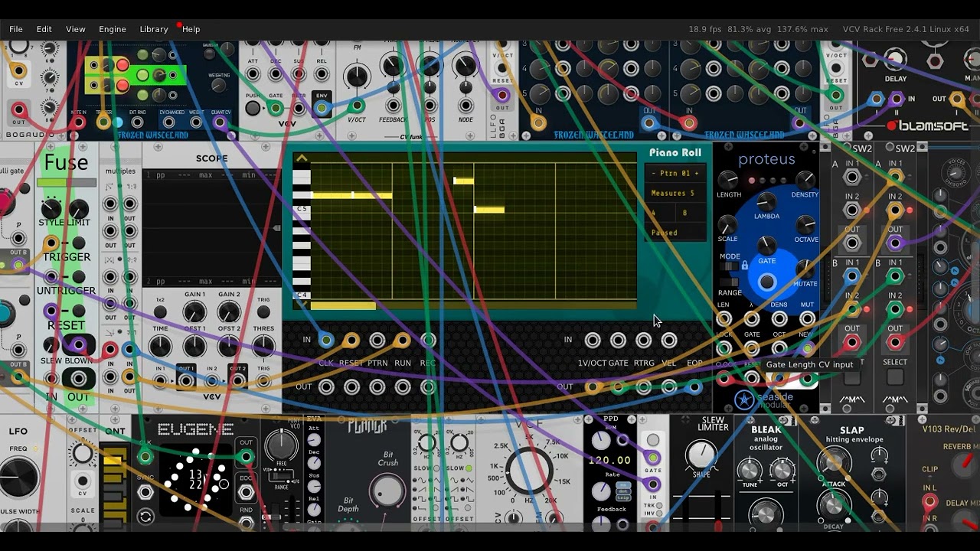Click the Proteus LAMBDA knob
Image resolution: width=980 pixels, height=551 pixels.
click(x=766, y=202)
